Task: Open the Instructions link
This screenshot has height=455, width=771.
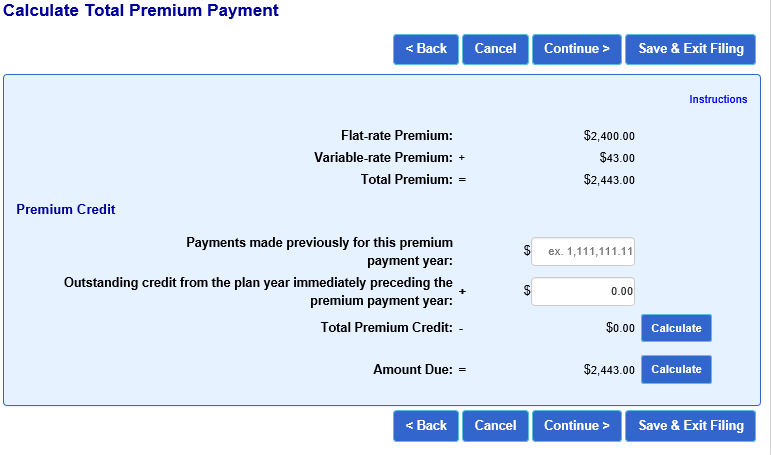Action: tap(718, 100)
